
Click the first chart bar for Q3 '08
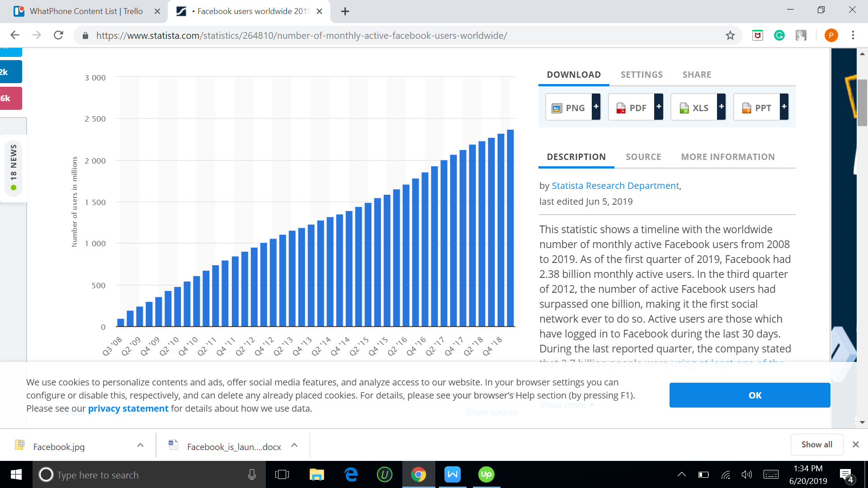click(121, 323)
